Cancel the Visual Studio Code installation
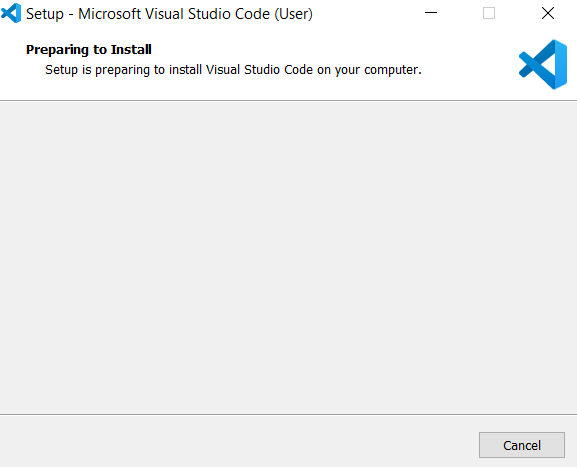 (522, 445)
